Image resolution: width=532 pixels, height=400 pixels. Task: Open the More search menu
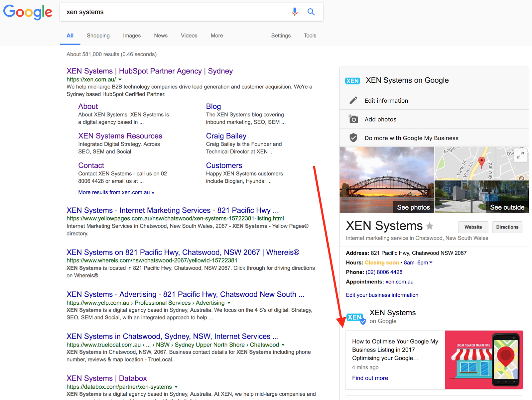[x=217, y=36]
